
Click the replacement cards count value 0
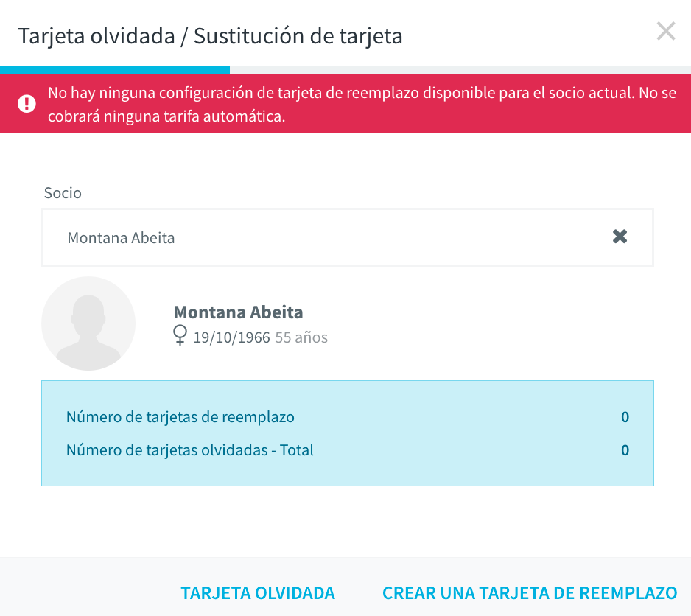coord(625,417)
